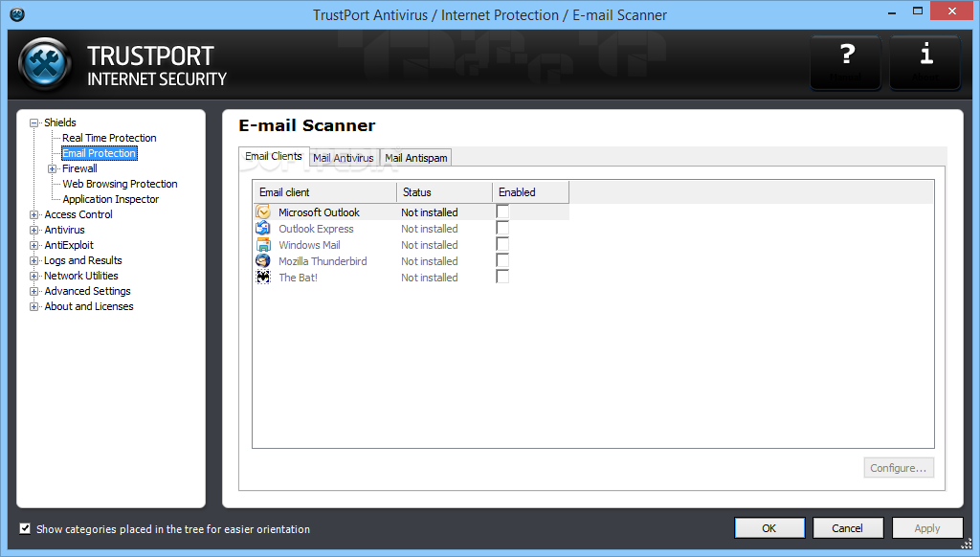
Task: Uncheck Show categories placed in the tree
Action: [25, 529]
